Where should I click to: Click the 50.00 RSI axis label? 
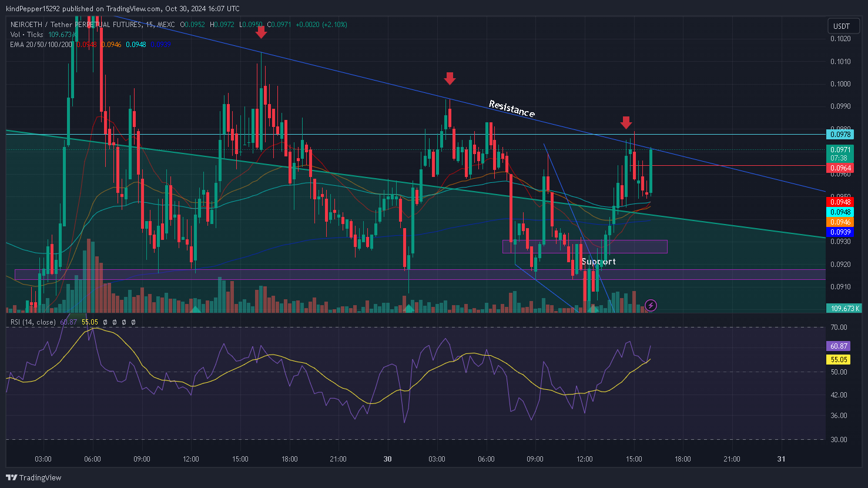point(839,372)
